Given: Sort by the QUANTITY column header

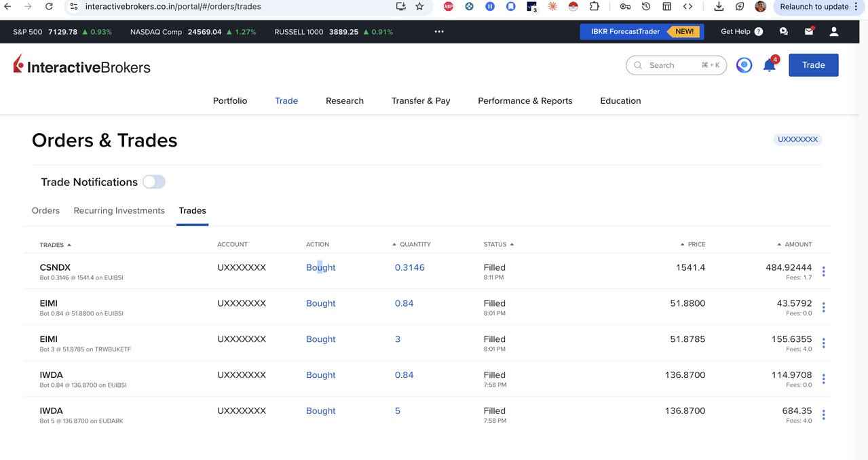Looking at the screenshot, I should click(412, 244).
